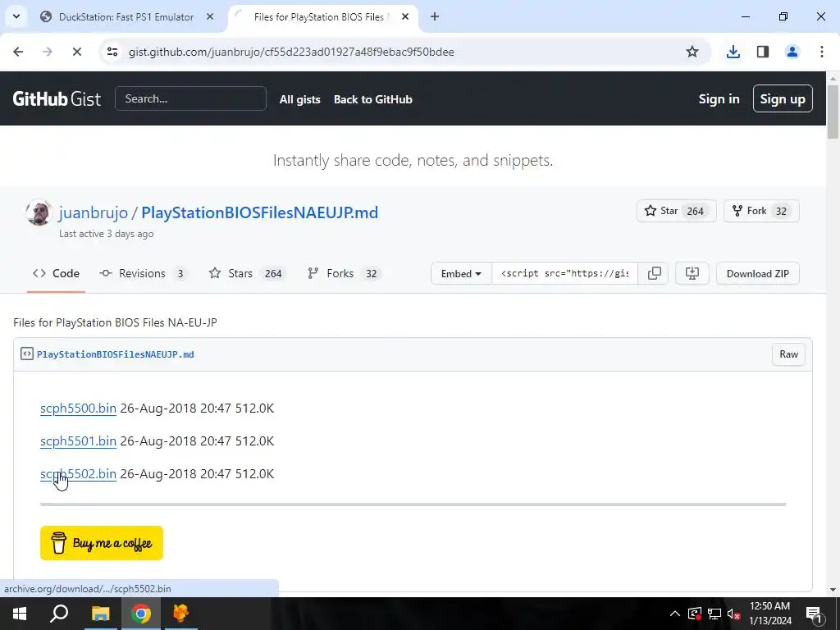Download scph5501.bin link
The width and height of the screenshot is (840, 630).
[78, 441]
